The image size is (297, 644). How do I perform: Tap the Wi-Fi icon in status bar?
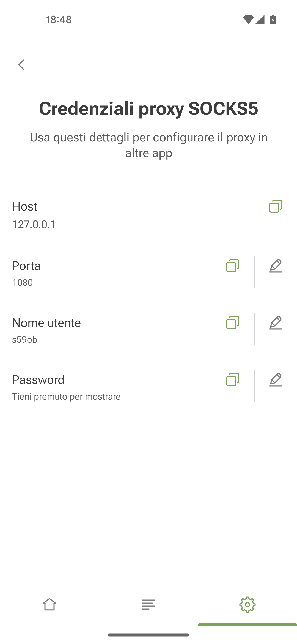pos(248,20)
